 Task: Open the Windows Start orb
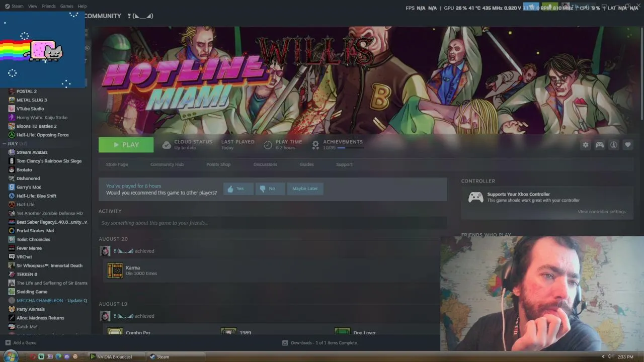click(x=11, y=356)
